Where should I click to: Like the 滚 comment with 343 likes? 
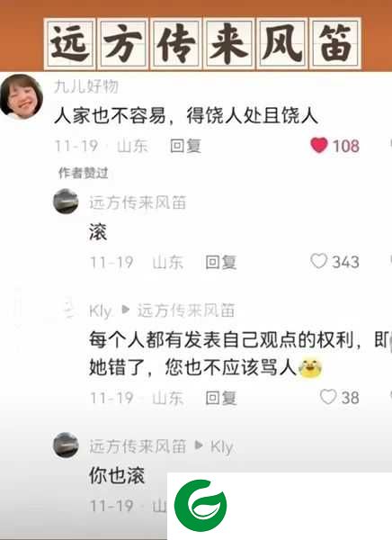pyautogui.click(x=318, y=261)
